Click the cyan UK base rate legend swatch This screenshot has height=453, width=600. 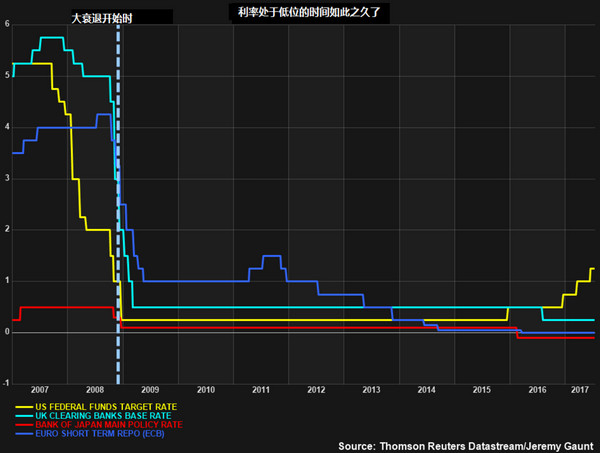24,416
